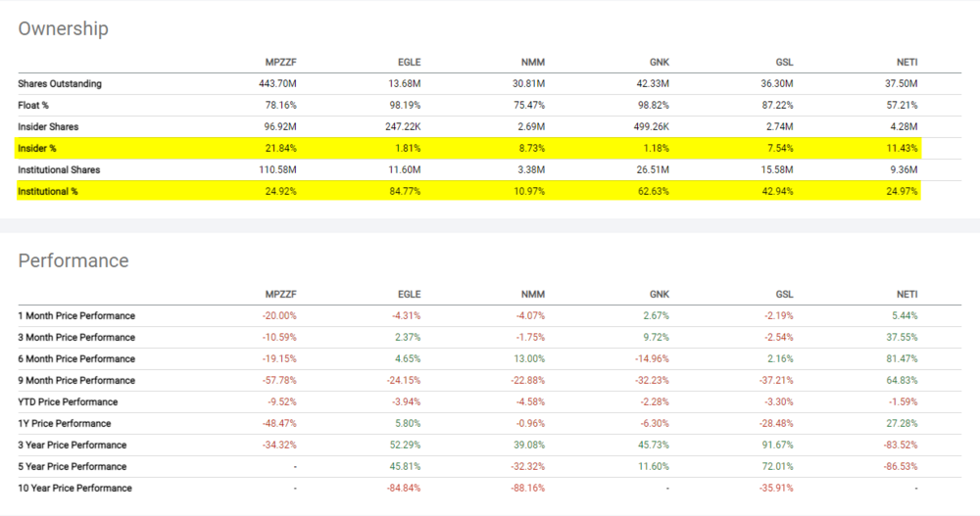Click the Ownership section heading
Screen dimensions: 980x516
63,28
